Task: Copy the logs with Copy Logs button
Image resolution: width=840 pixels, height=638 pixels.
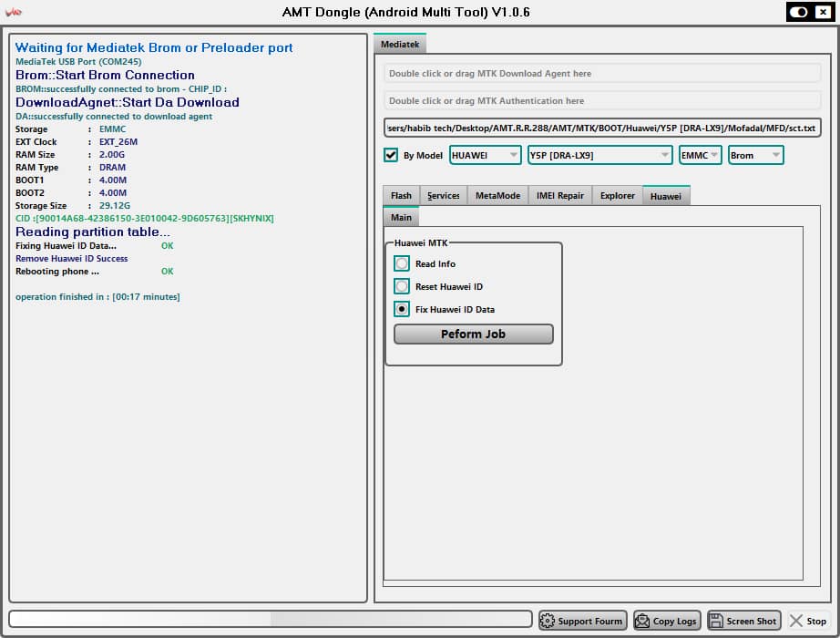Action: (667, 621)
